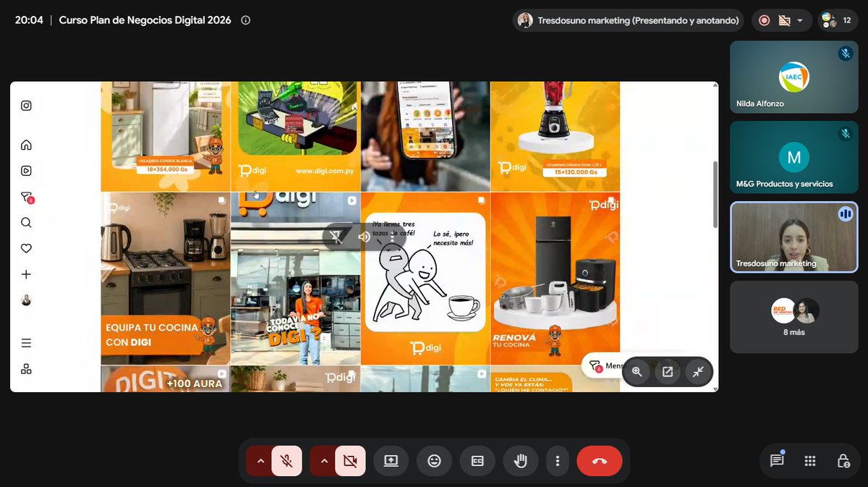This screenshot has height=487, width=868.
Task: Toggle the muted microphone button
Action: point(286,461)
